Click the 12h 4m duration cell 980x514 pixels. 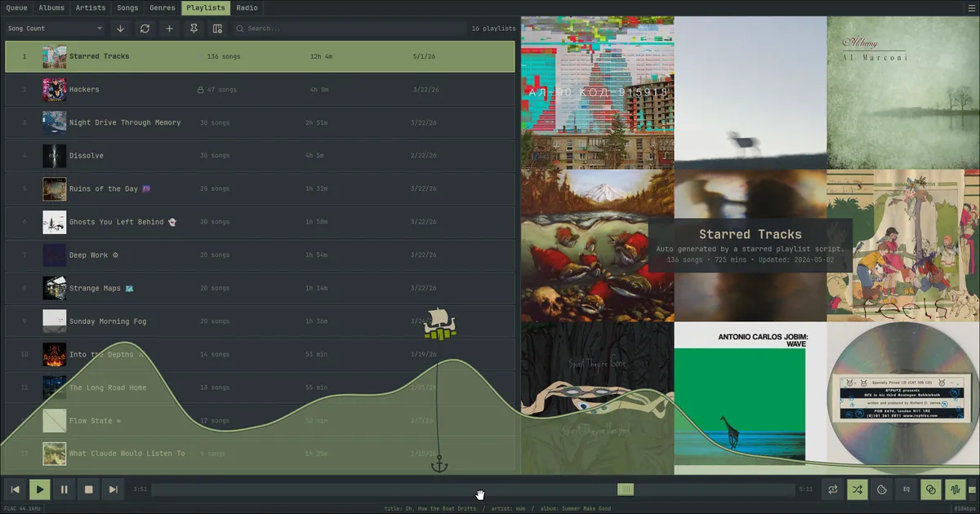click(x=320, y=56)
